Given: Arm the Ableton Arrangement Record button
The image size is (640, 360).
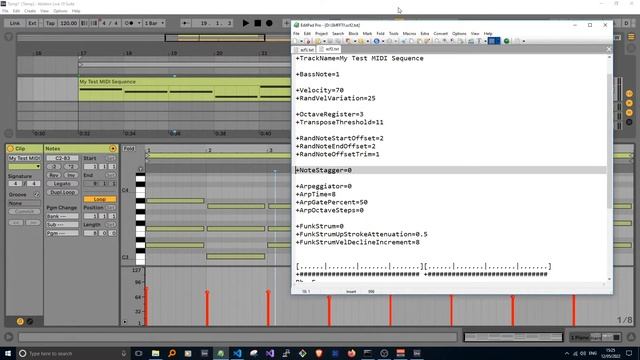Looking at the screenshot, I should [x=269, y=23].
